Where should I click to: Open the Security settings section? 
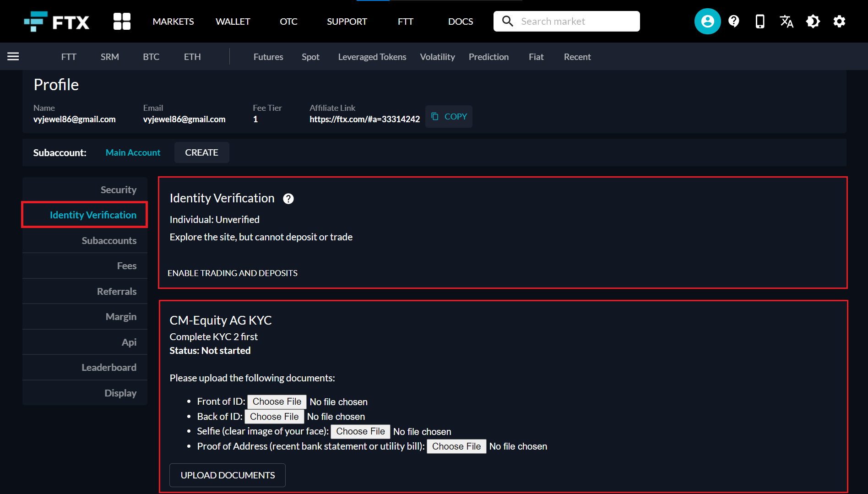click(x=118, y=190)
